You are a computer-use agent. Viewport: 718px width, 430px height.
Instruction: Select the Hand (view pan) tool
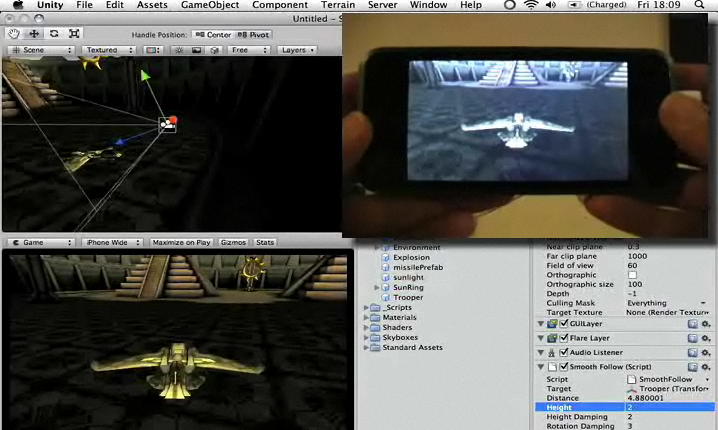[14, 33]
